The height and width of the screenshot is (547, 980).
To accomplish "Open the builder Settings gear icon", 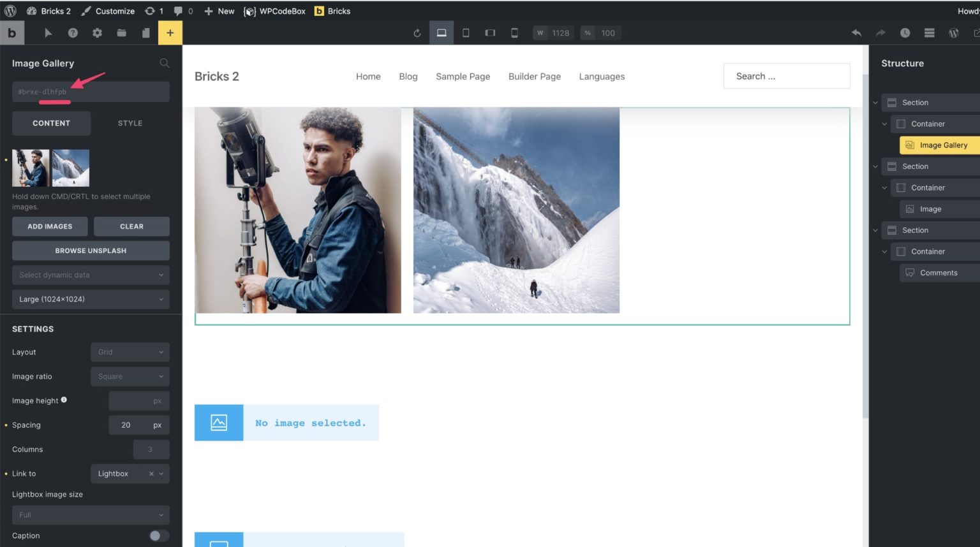I will click(x=97, y=33).
